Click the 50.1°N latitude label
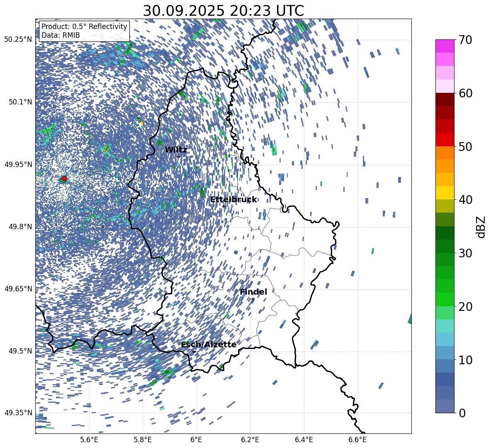 pyautogui.click(x=20, y=102)
